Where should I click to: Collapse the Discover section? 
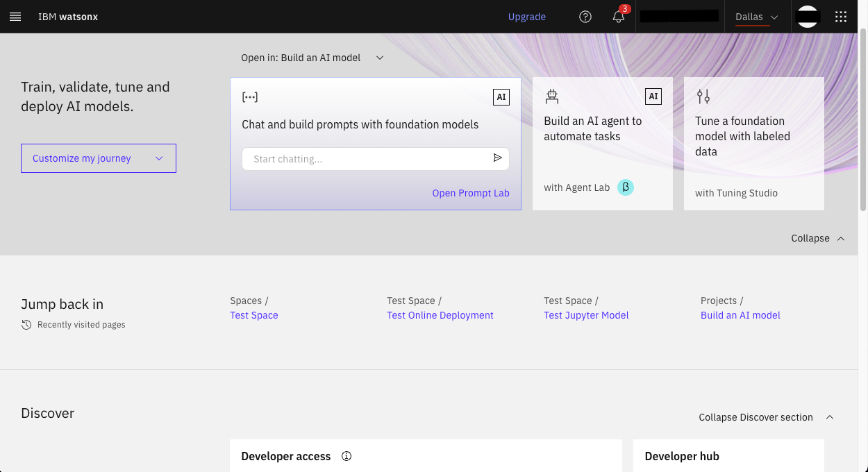pos(766,417)
